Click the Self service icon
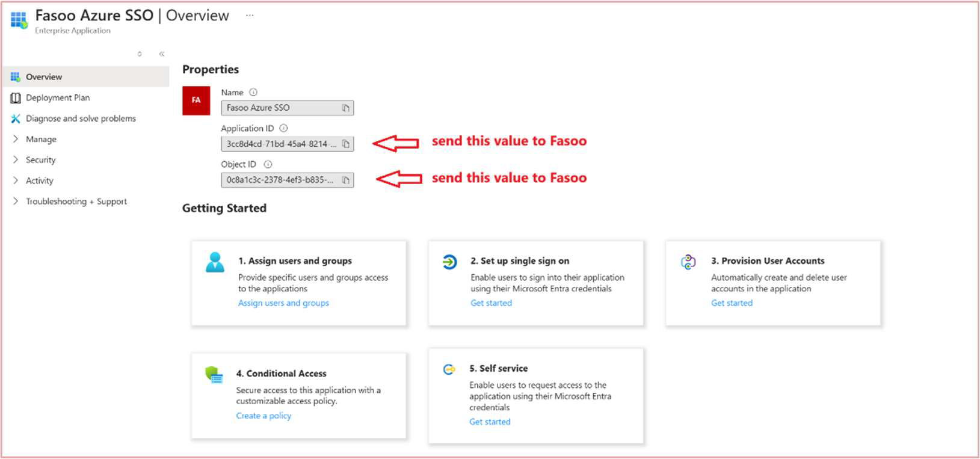980x459 pixels. coord(449,369)
